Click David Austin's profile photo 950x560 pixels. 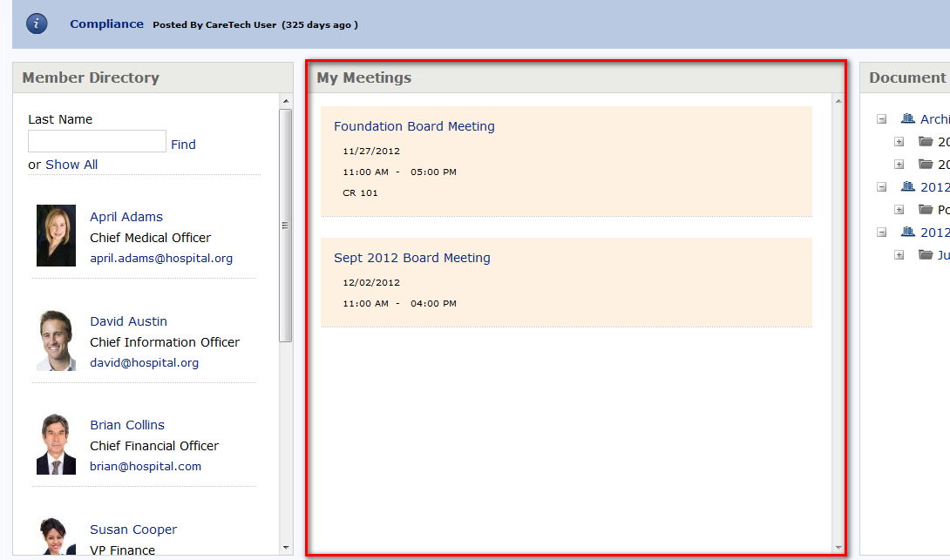click(x=56, y=341)
